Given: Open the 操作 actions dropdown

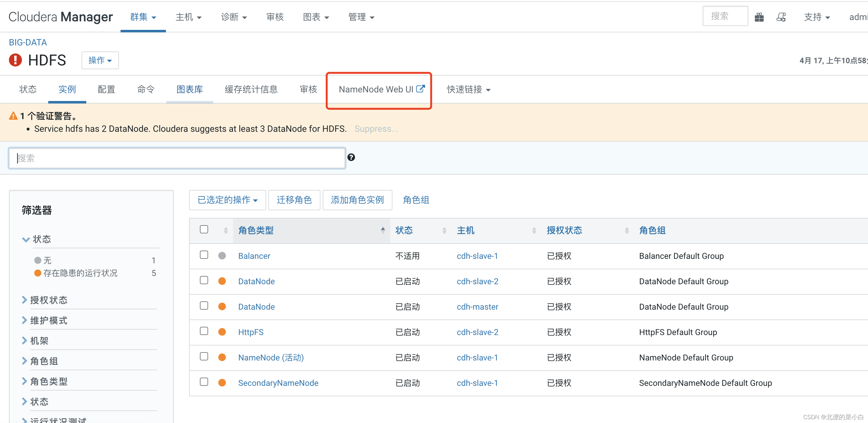Looking at the screenshot, I should pyautogui.click(x=100, y=60).
